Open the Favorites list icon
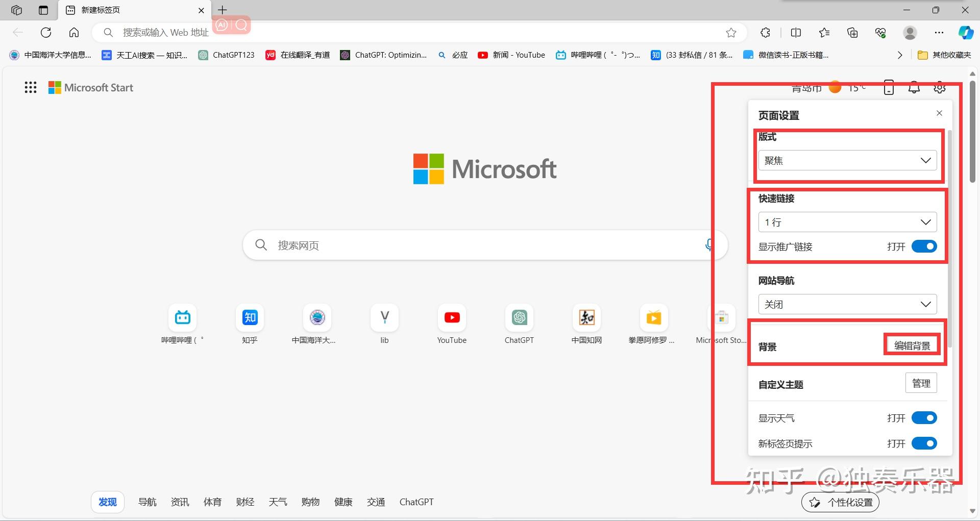 point(824,33)
